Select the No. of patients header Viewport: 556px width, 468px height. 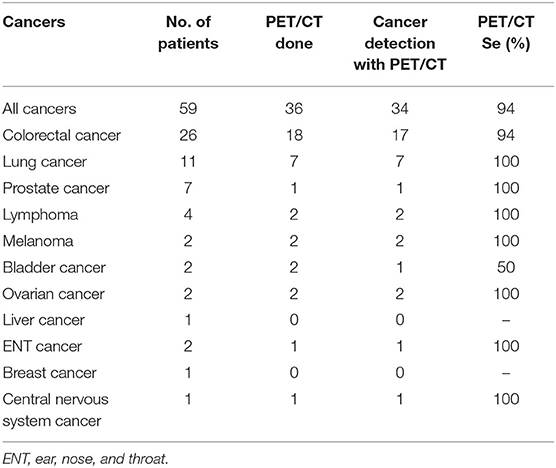coord(188,33)
